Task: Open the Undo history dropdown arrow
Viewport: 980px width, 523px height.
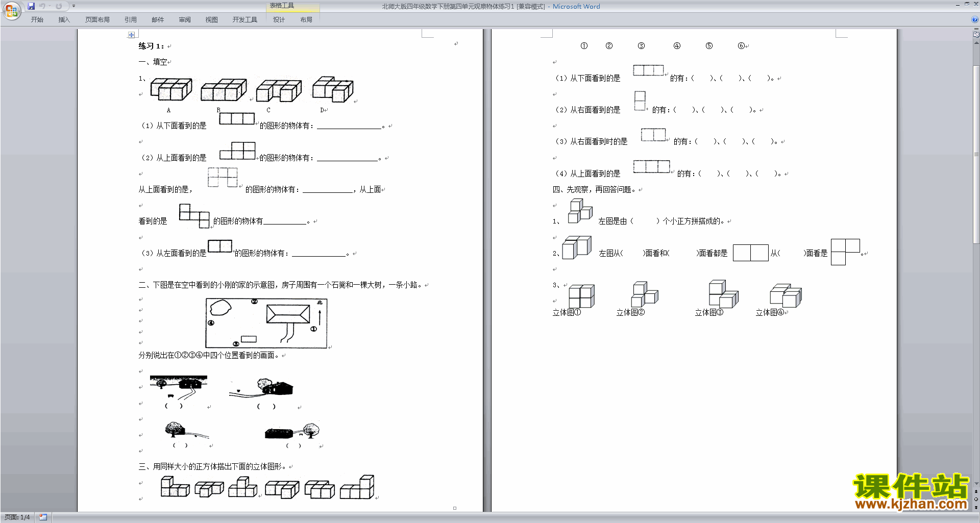Action: (x=50, y=6)
